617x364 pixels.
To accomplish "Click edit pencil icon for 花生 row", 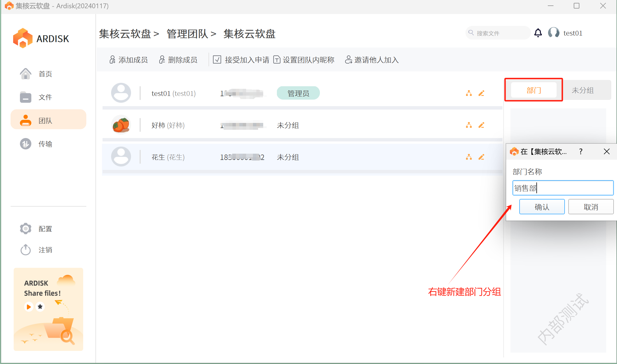I will (481, 157).
